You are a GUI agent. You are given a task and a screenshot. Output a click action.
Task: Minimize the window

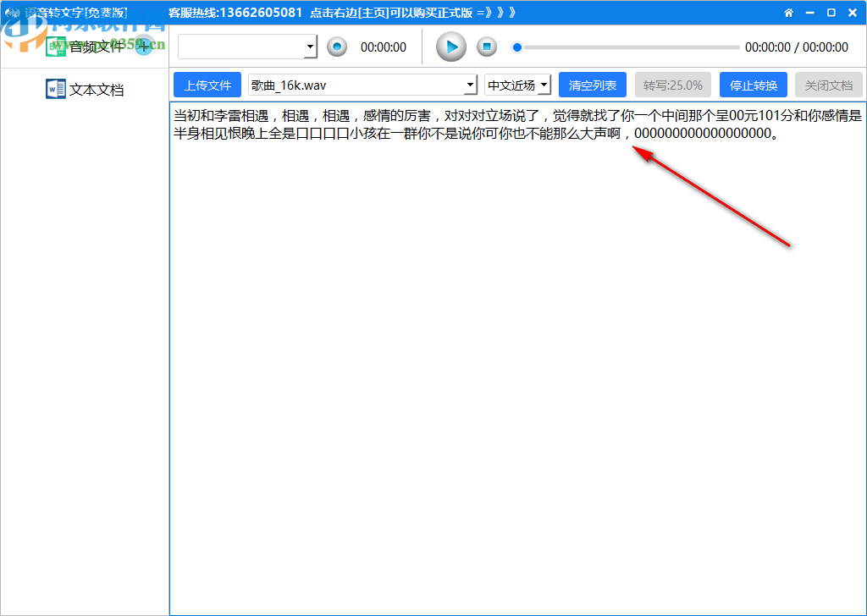(x=810, y=13)
